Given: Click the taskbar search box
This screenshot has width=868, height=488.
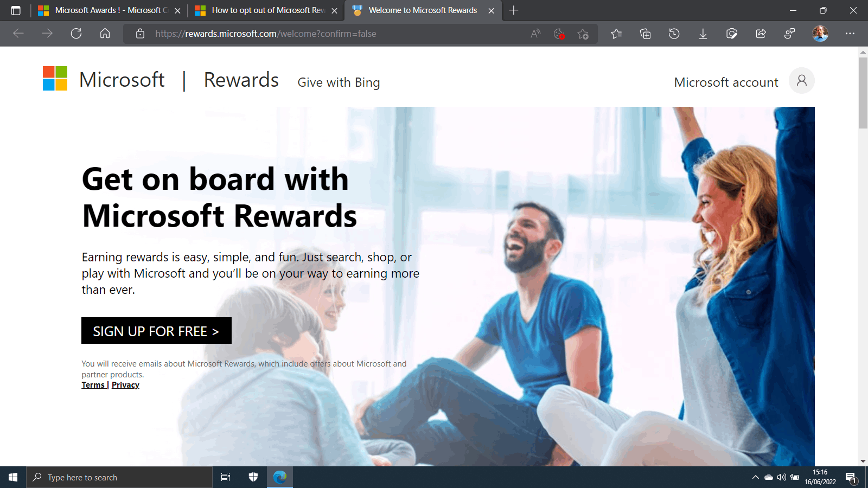Looking at the screenshot, I should point(119,477).
